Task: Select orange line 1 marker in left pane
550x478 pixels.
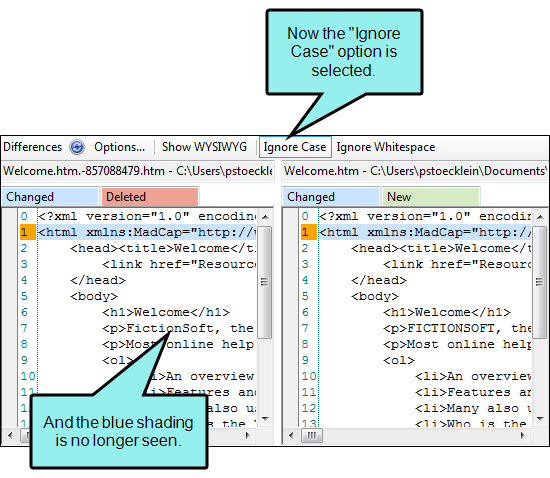Action: 28,232
